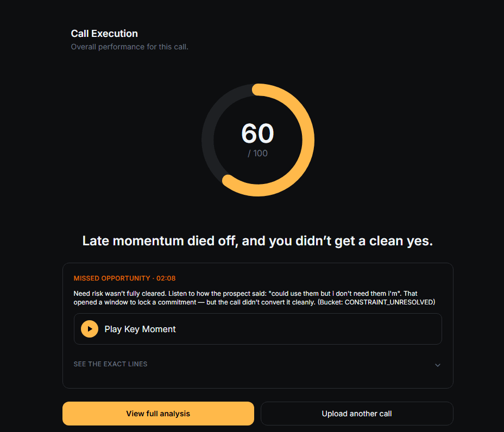Expand SEE THE EXACT LINES section
Viewport: 504px width, 432px height.
pyautogui.click(x=110, y=364)
